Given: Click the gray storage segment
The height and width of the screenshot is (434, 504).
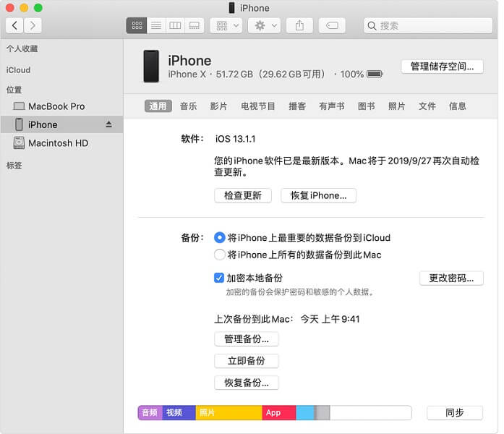Looking at the screenshot, I should coord(322,412).
